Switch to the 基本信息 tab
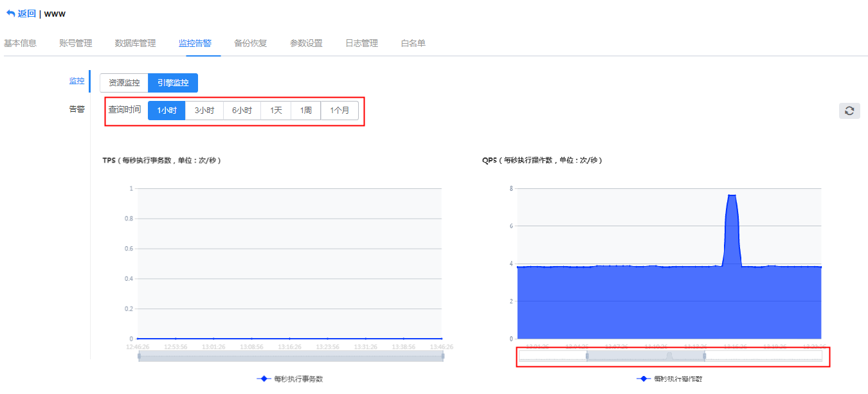The height and width of the screenshot is (394, 868). 21,44
